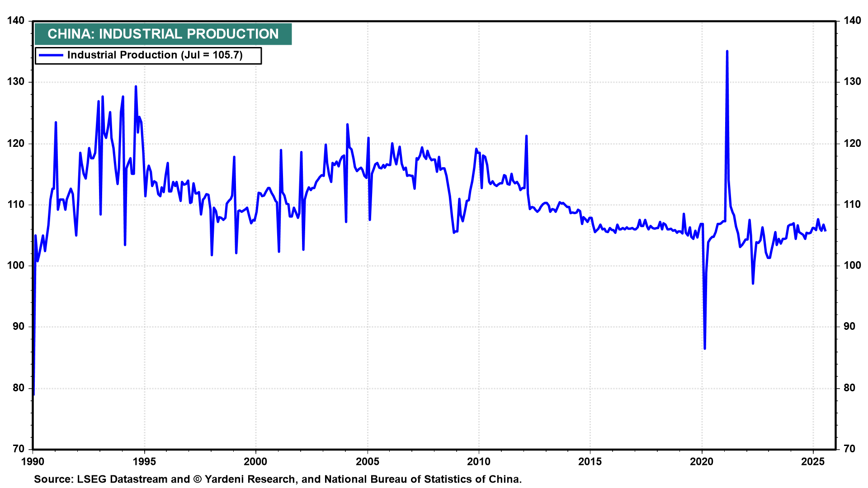Click the 1994 peak near 129

136,87
